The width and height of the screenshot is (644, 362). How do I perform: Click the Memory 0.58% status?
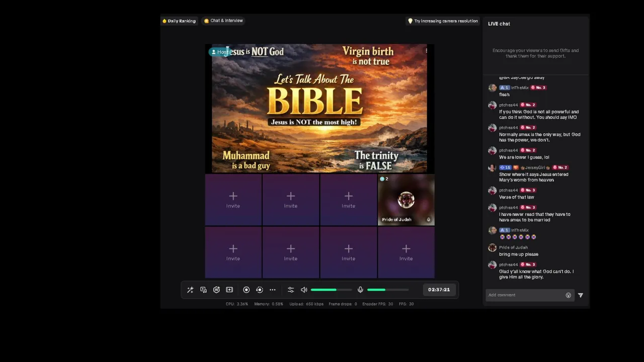269,304
